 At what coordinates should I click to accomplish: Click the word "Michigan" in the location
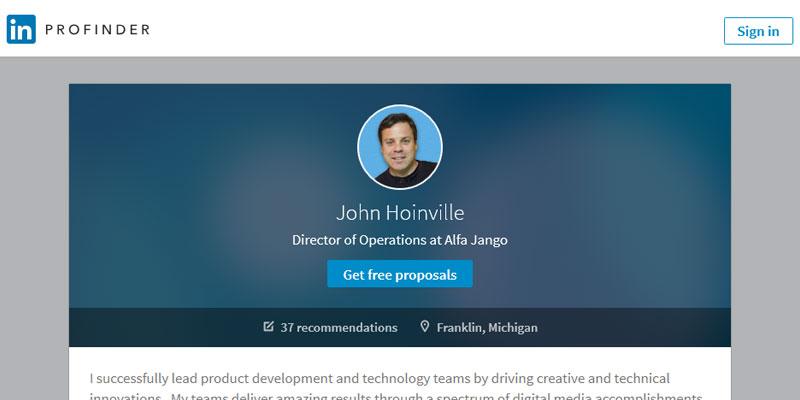[512, 327]
